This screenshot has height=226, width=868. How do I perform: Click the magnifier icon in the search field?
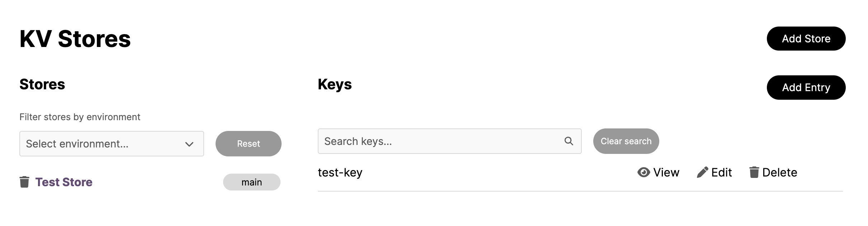(569, 141)
